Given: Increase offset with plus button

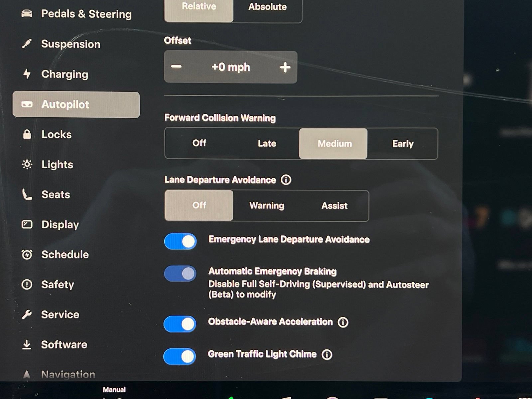Looking at the screenshot, I should (285, 67).
